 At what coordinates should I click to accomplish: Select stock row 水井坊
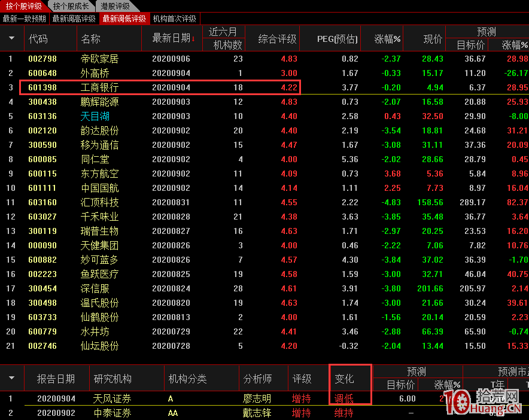coord(264,331)
